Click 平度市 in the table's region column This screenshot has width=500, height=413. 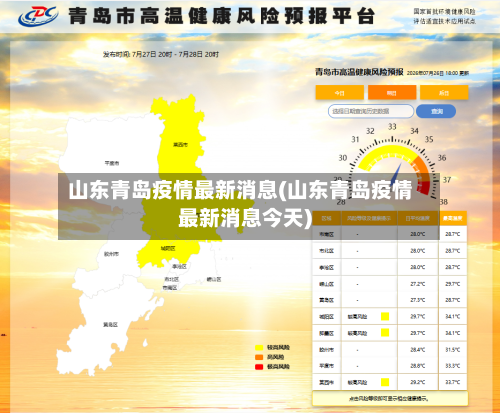326,366
